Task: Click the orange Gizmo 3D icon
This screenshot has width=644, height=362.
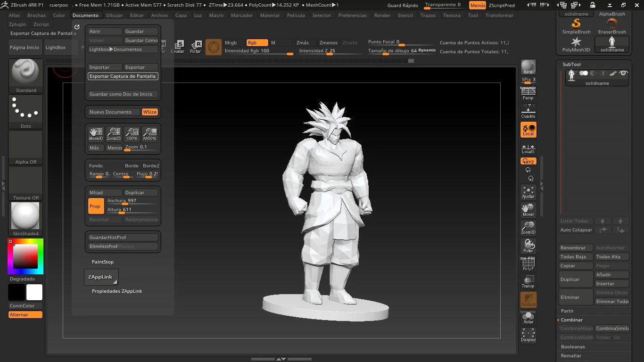Action: [x=214, y=47]
